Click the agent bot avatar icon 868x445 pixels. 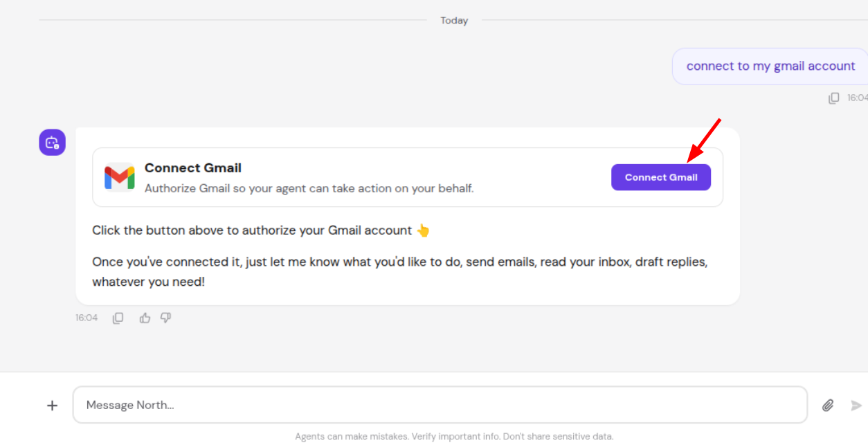(52, 143)
